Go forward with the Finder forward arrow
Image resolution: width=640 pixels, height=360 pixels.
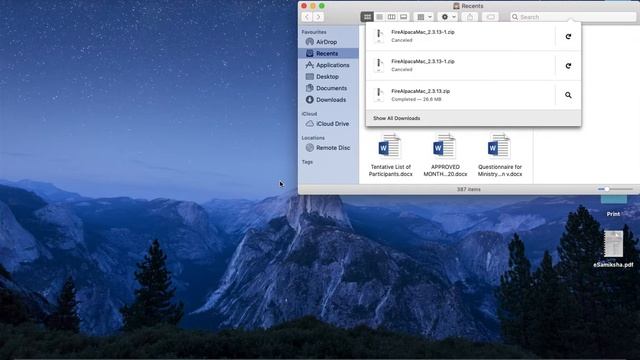(318, 17)
